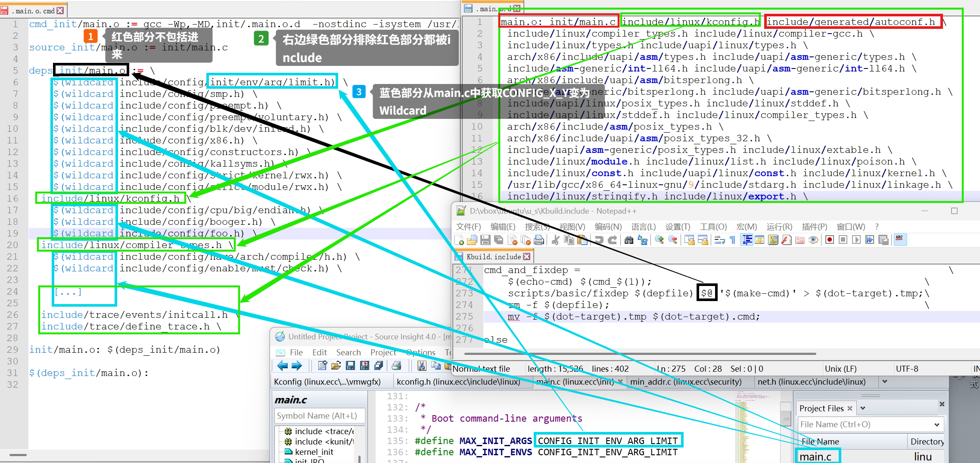Click the Zoom Out icon in Notepad++

(x=672, y=240)
